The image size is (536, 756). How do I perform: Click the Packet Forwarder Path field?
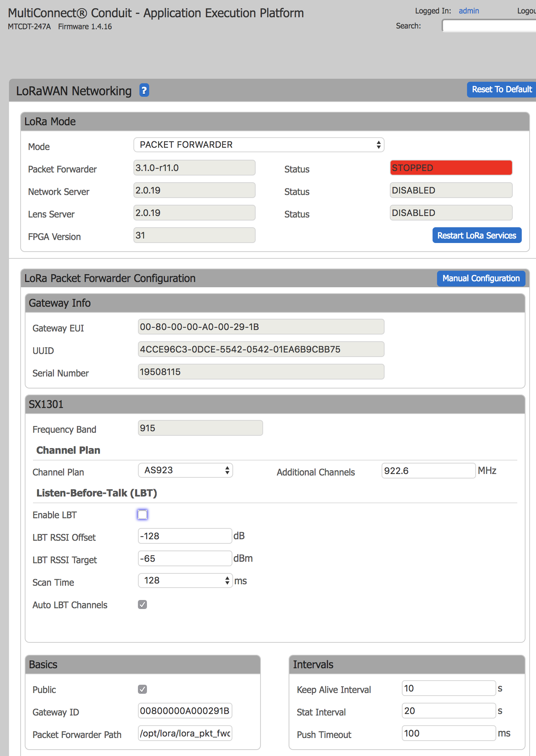tap(185, 733)
